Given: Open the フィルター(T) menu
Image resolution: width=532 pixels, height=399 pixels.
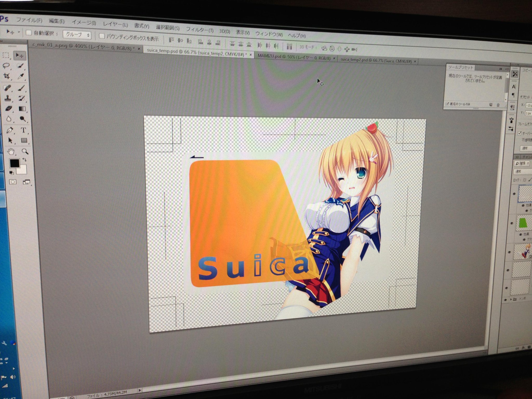Looking at the screenshot, I should pyautogui.click(x=199, y=30).
